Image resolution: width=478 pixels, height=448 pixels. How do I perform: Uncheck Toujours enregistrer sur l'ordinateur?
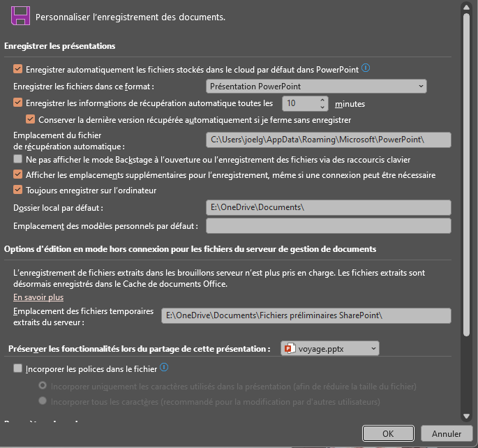pos(17,190)
